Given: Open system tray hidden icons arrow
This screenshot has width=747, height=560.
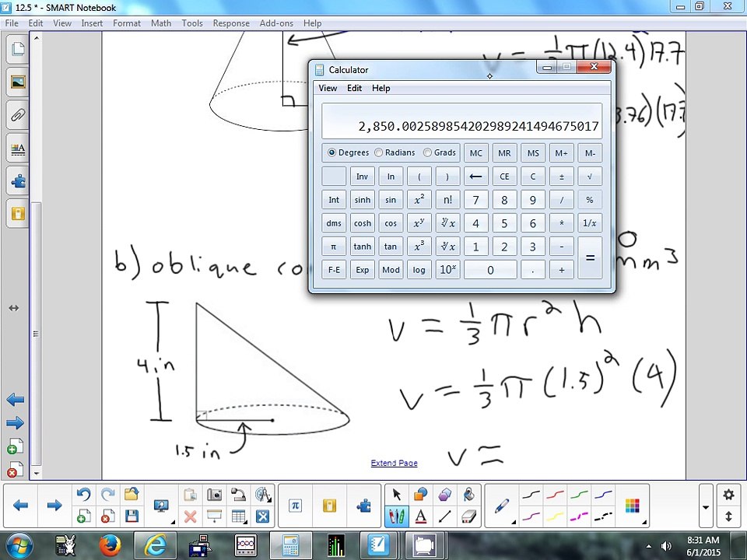Looking at the screenshot, I should click(649, 546).
